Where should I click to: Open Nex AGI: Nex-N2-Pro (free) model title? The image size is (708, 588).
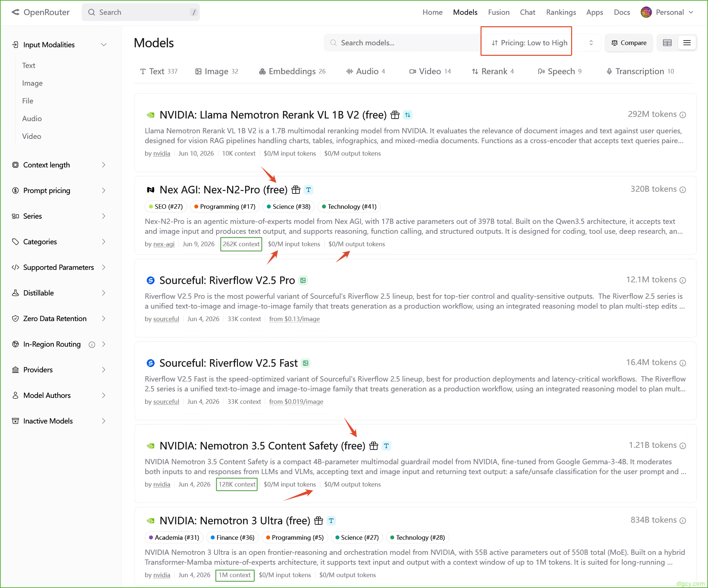(x=224, y=190)
